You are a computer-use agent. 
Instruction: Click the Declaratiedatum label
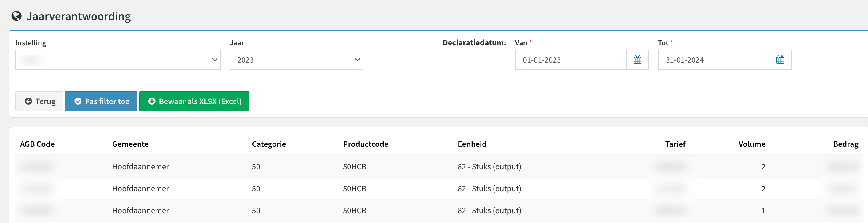(x=474, y=43)
